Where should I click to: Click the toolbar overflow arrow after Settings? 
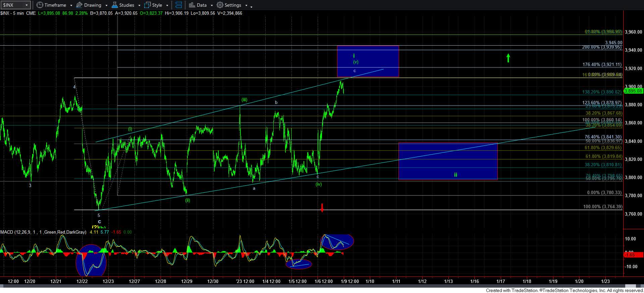[252, 6]
